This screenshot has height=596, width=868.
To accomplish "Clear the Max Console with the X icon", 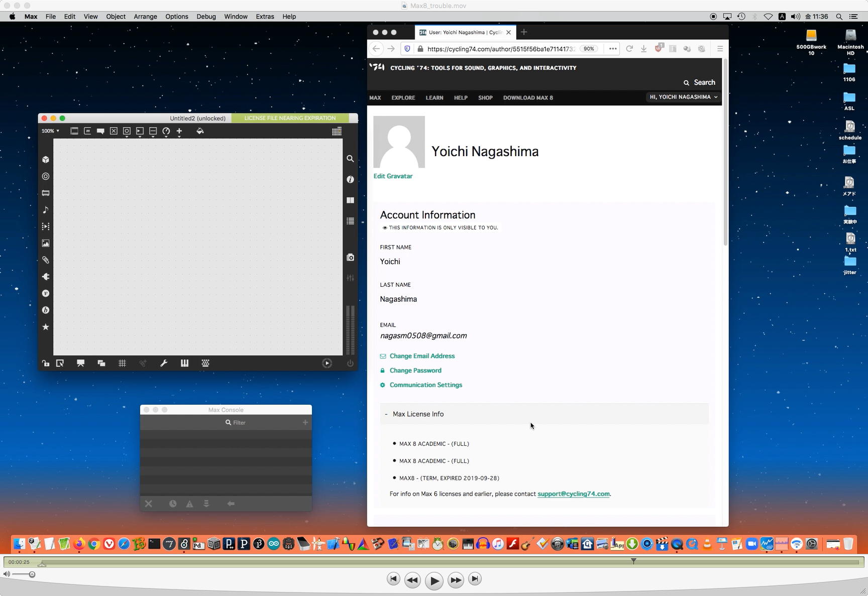I will (149, 504).
